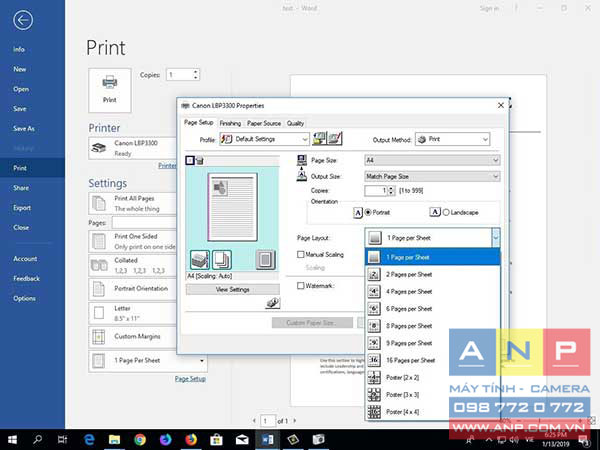This screenshot has width=600, height=450.
Task: Open the Output Size dropdown
Action: [432, 176]
